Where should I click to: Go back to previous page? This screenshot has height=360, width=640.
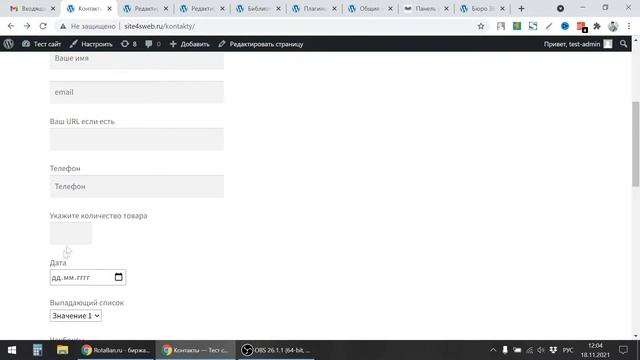pyautogui.click(x=11, y=26)
